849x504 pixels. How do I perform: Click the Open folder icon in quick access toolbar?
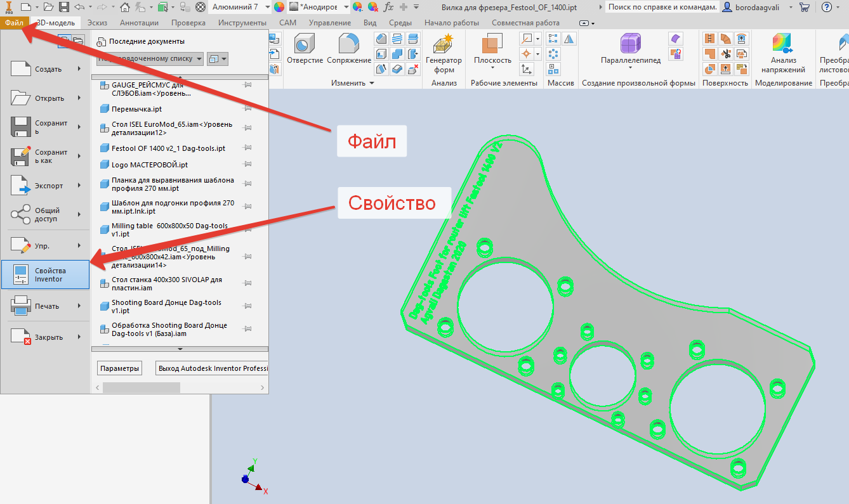48,7
